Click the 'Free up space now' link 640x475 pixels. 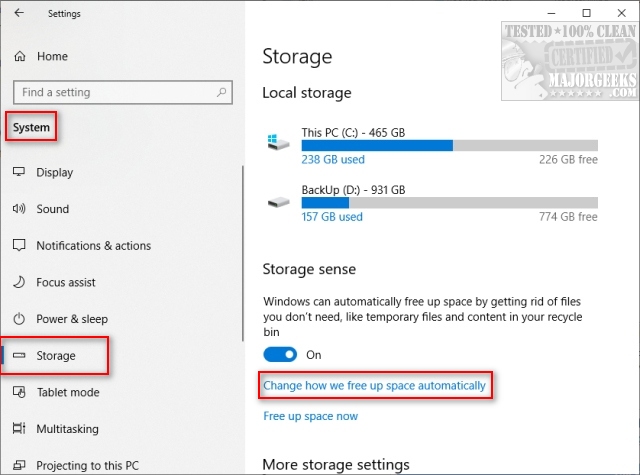tap(310, 416)
